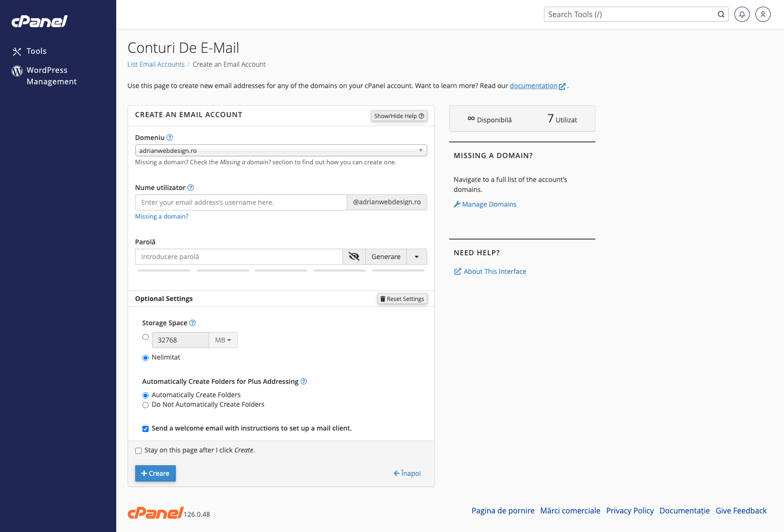
Task: Click the cPanel logo in sidebar
Action: [x=40, y=21]
